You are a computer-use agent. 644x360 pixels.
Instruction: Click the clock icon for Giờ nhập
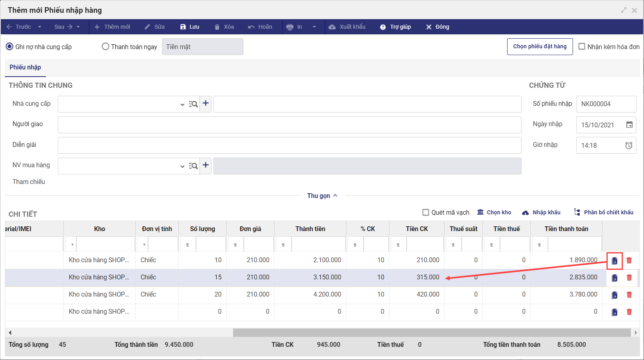coord(629,145)
